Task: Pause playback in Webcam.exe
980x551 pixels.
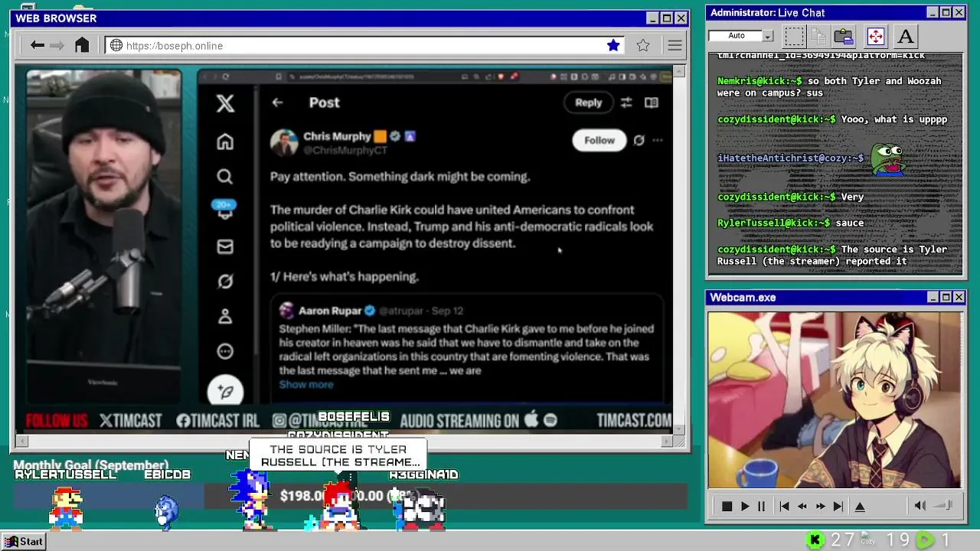Action: pos(761,507)
